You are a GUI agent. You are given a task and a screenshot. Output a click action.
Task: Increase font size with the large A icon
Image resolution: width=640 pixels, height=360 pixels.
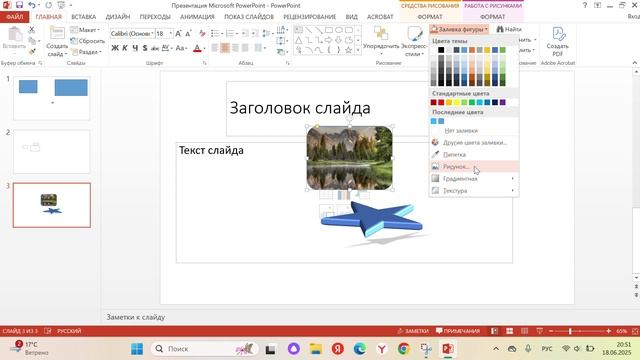pyautogui.click(x=178, y=33)
